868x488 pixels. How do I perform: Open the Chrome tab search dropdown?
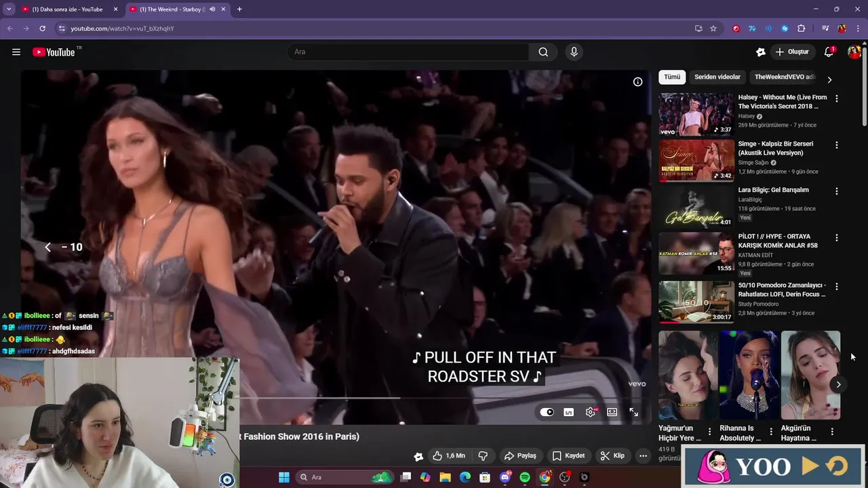[x=9, y=9]
